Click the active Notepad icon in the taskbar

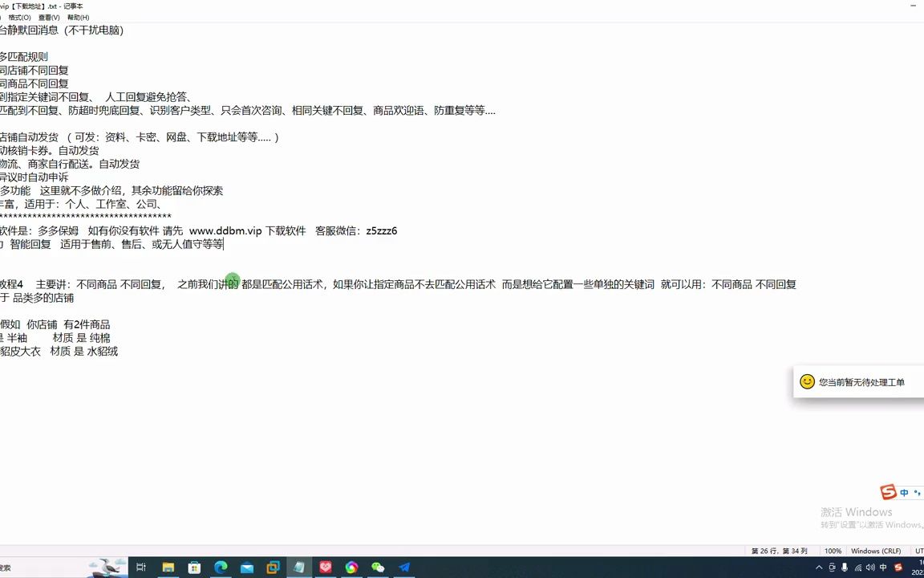pyautogui.click(x=299, y=568)
